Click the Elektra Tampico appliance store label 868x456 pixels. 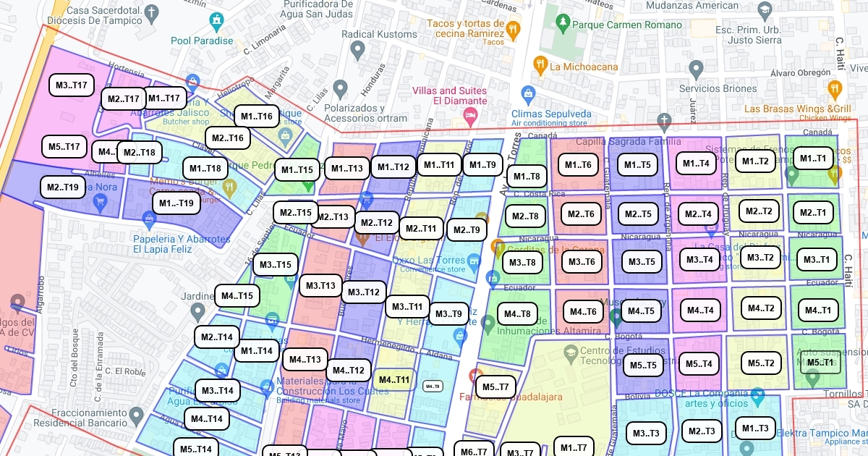click(820, 433)
